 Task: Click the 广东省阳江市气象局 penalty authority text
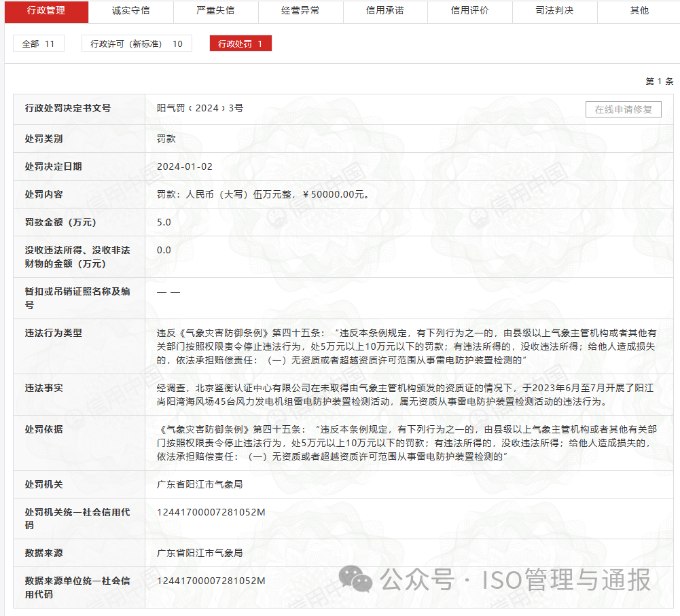[198, 484]
